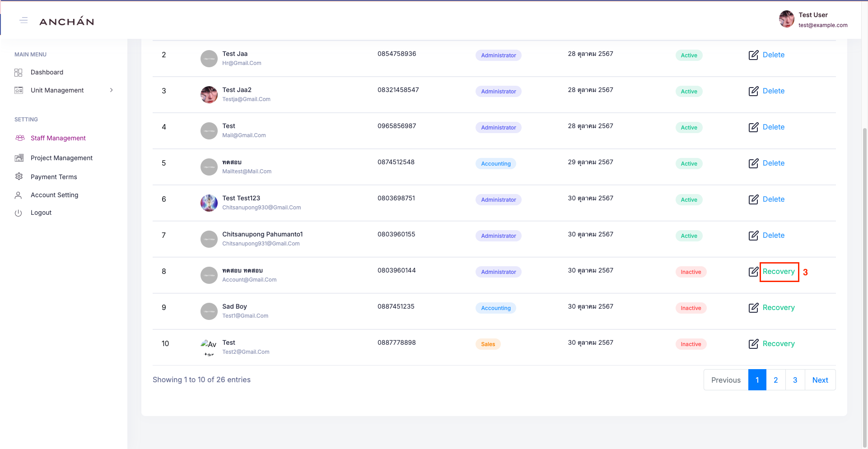
Task: Toggle the hamburger sidebar menu icon
Action: pyautogui.click(x=24, y=20)
